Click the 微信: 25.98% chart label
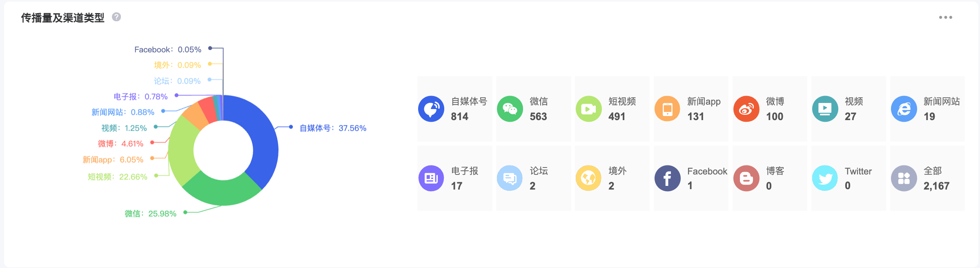 (x=150, y=213)
